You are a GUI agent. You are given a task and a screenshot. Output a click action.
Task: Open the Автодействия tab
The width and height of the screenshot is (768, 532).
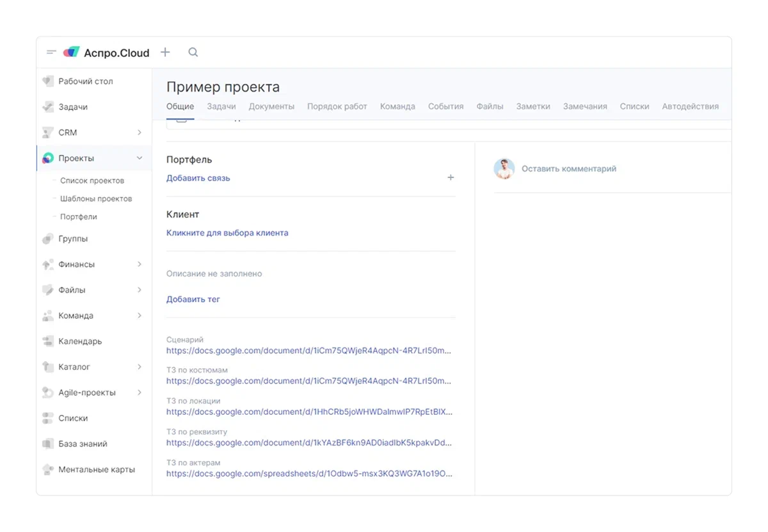pos(690,106)
